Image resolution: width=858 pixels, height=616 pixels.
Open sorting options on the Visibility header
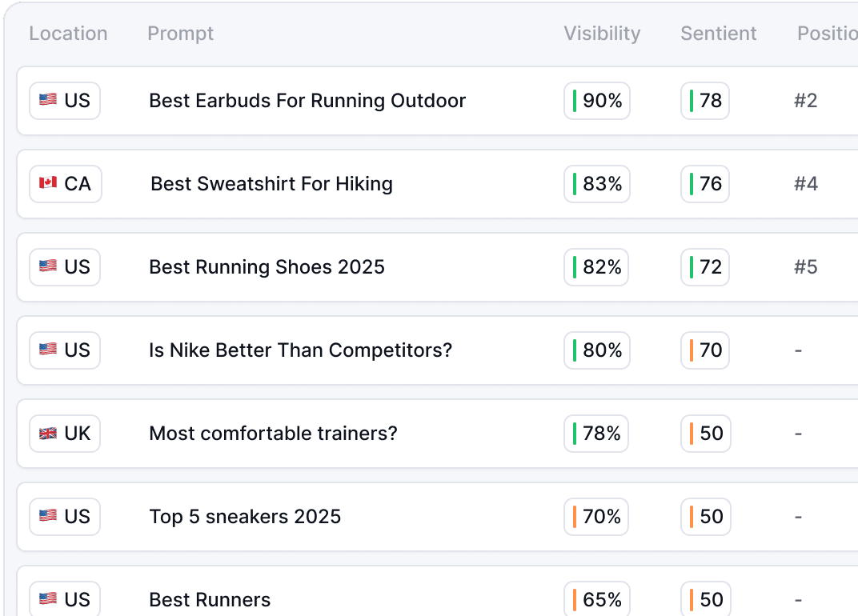602,34
